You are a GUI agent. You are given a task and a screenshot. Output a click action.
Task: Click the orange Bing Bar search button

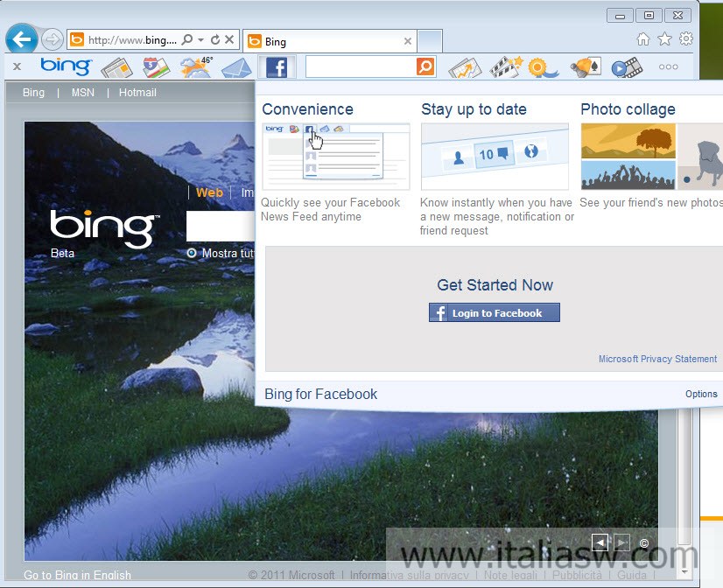pyautogui.click(x=425, y=66)
